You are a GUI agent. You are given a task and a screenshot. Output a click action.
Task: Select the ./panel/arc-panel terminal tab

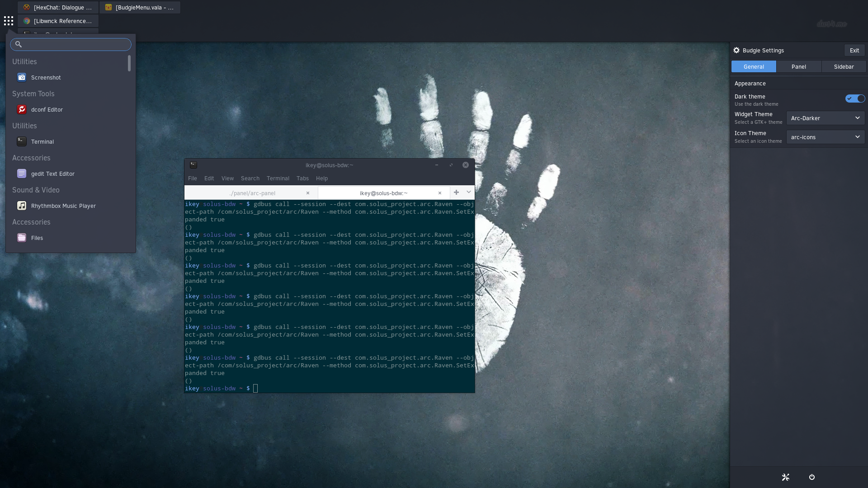click(x=251, y=193)
